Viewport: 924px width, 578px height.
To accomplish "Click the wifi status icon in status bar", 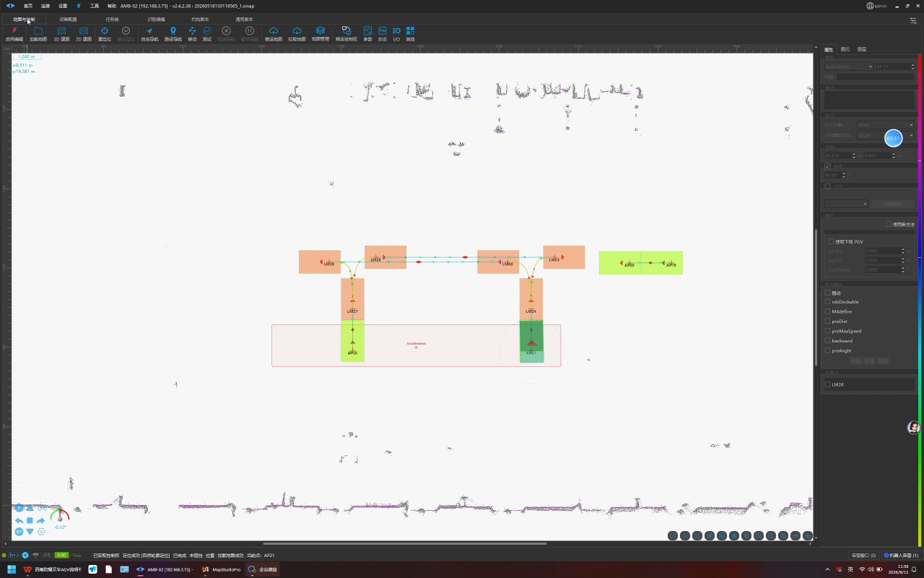I will (35, 556).
